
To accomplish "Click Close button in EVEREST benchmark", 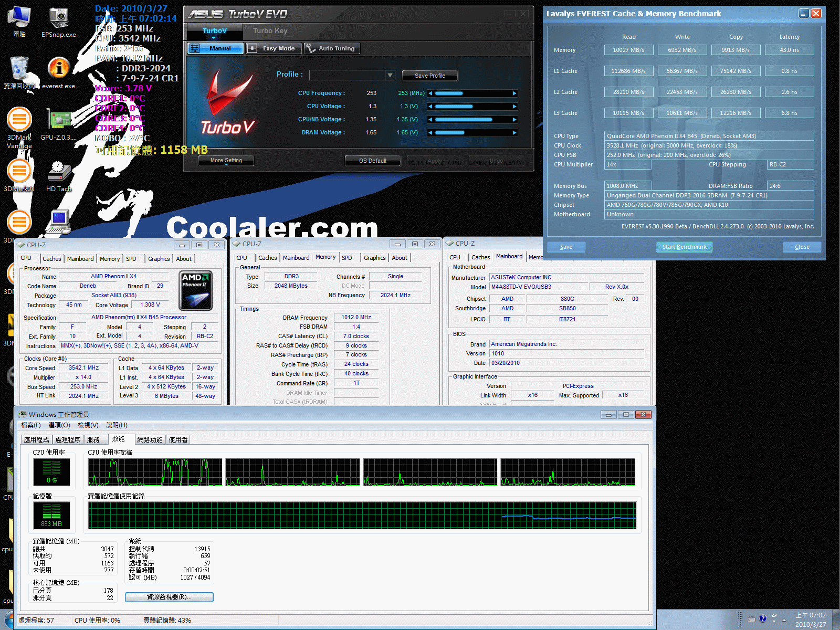I will pos(802,247).
